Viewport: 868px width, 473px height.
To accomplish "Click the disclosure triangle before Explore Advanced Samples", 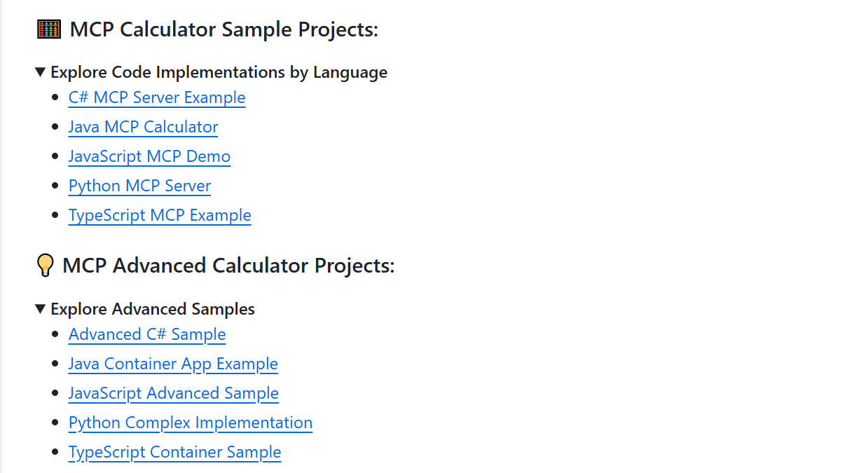I will click(41, 309).
